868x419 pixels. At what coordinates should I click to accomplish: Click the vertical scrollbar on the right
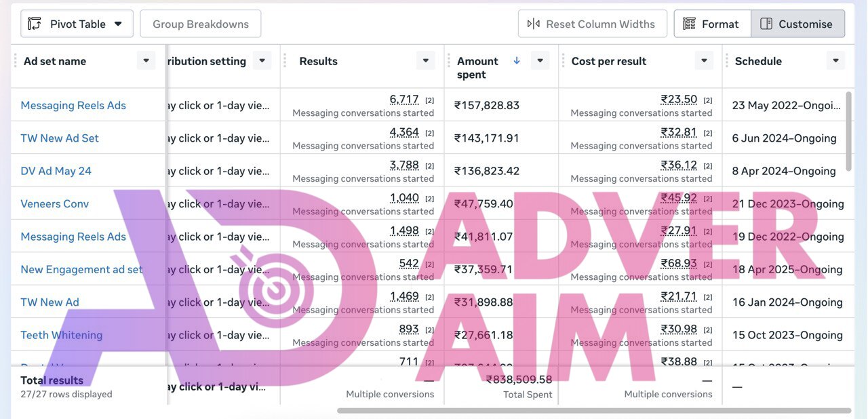[x=849, y=132]
